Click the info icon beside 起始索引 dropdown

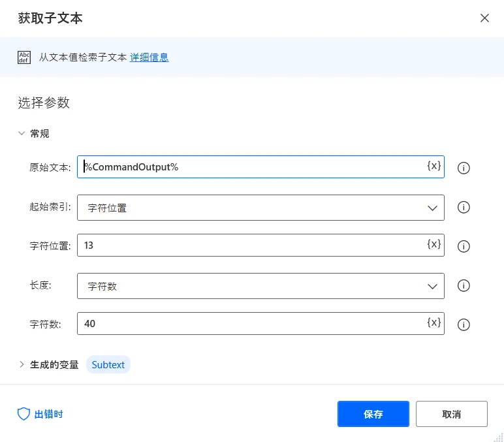[464, 207]
